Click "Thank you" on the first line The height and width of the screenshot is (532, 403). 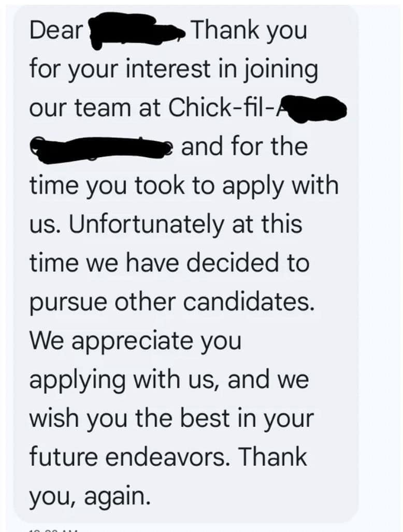[249, 31]
